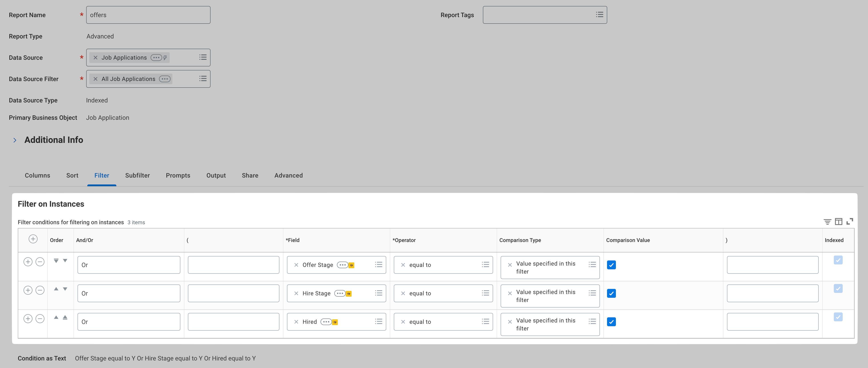Open Data Source Filter prompt list

(203, 78)
